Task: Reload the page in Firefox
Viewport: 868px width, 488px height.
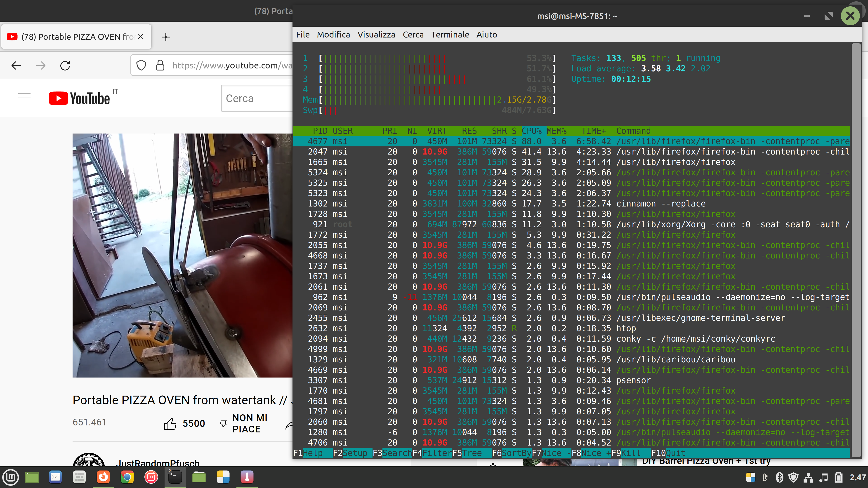Action: tap(65, 65)
